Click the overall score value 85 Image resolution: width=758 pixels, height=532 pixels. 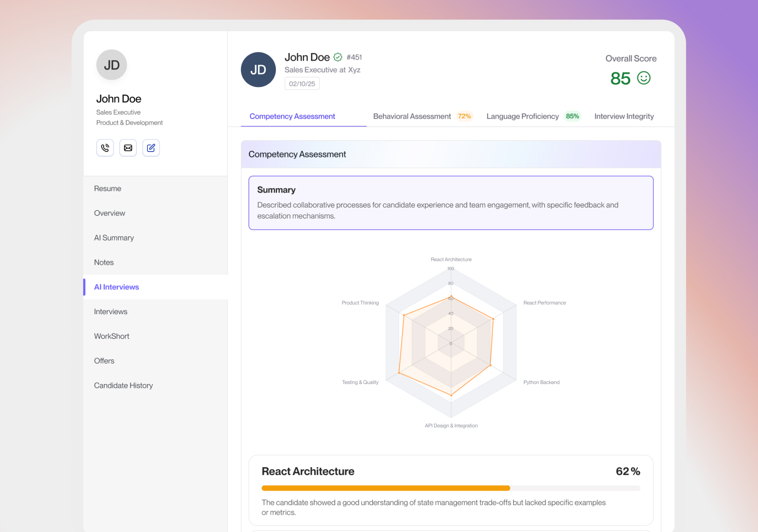[x=620, y=78]
